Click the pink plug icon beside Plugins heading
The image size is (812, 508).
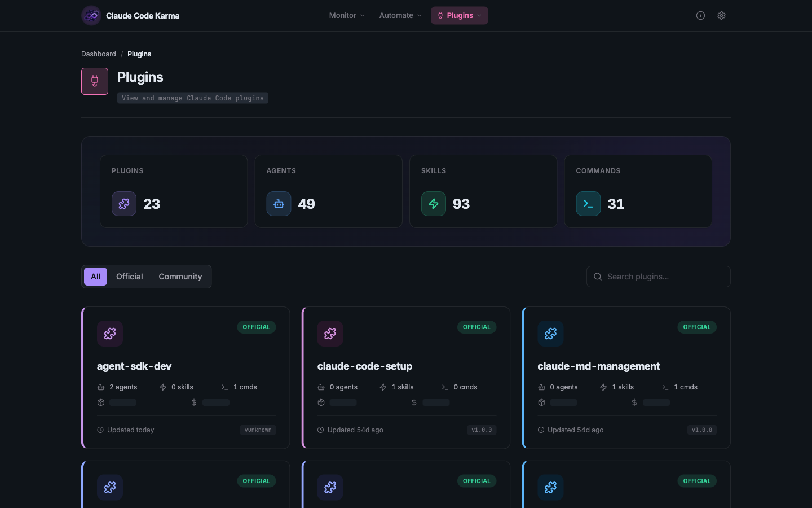tap(95, 81)
